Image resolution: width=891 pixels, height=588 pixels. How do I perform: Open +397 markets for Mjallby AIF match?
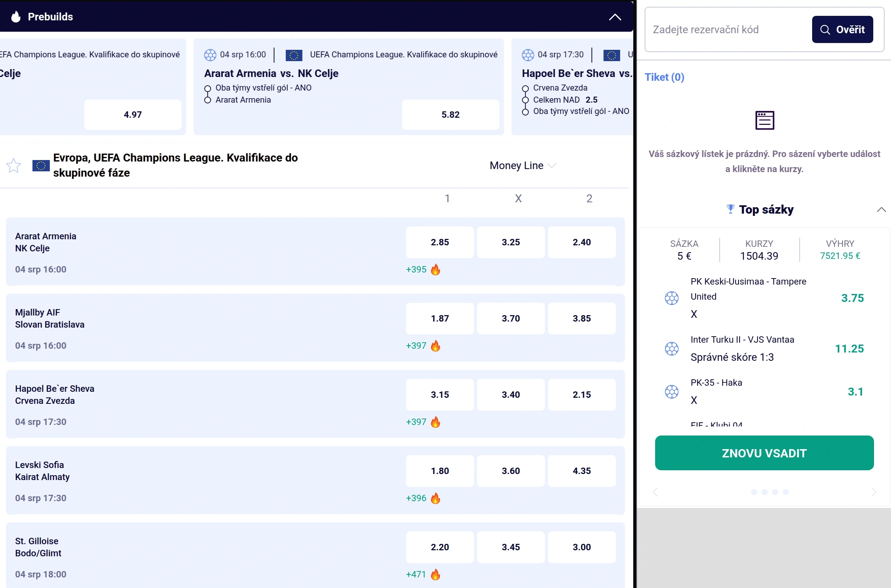click(416, 346)
